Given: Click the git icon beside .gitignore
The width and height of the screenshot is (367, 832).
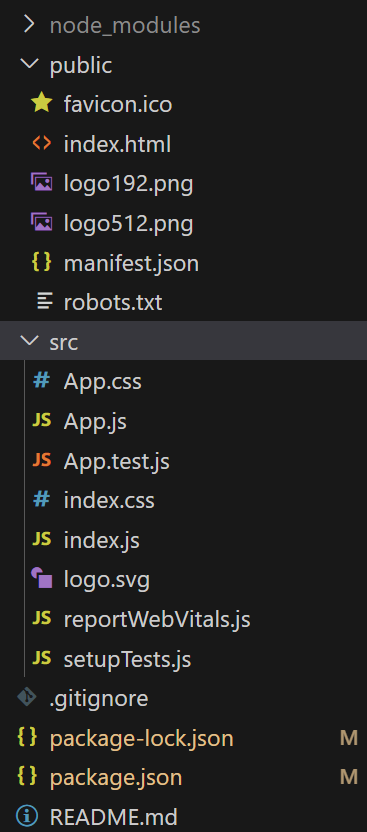Looking at the screenshot, I should (x=27, y=697).
